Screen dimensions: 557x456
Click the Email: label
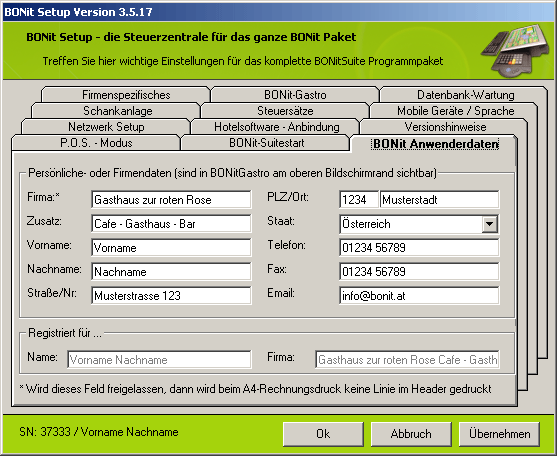[x=281, y=293]
